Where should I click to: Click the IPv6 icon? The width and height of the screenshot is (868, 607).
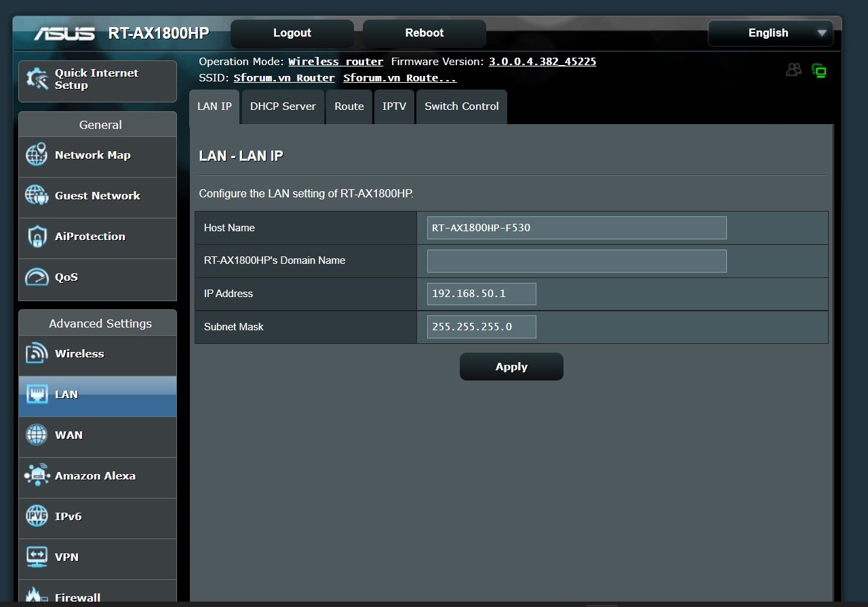point(37,516)
